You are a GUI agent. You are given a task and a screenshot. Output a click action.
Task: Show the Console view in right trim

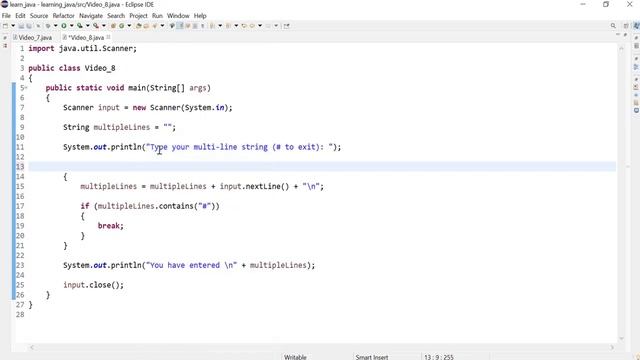[636, 111]
